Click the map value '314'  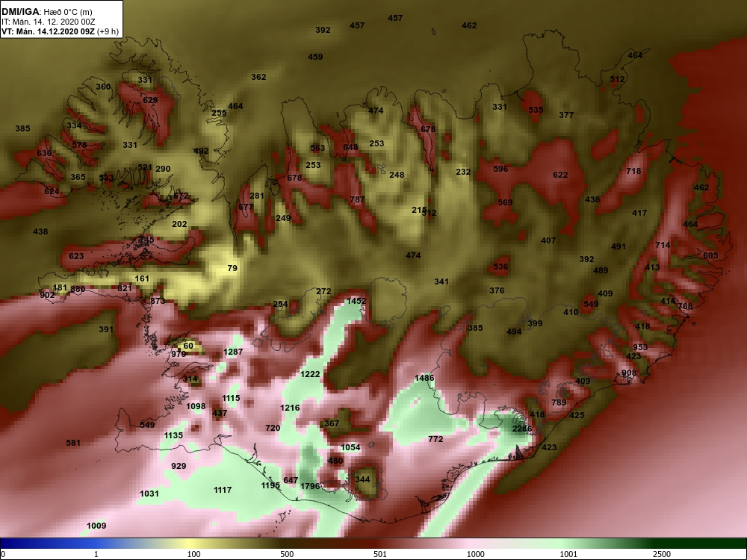coord(190,379)
